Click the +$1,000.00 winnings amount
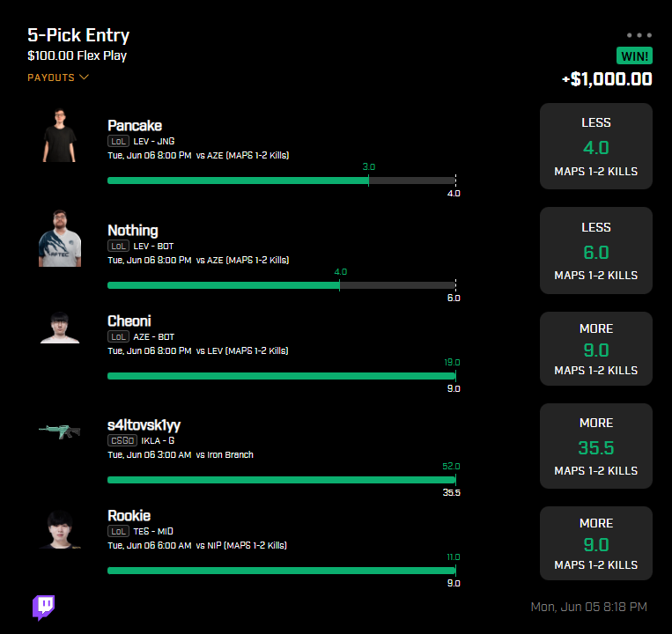Viewport: 672px width, 634px height. [x=608, y=79]
